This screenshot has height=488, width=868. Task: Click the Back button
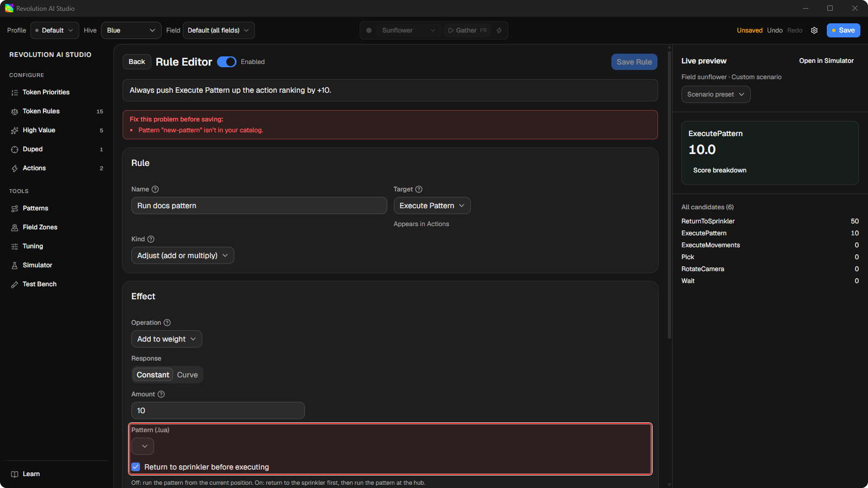[x=137, y=62]
